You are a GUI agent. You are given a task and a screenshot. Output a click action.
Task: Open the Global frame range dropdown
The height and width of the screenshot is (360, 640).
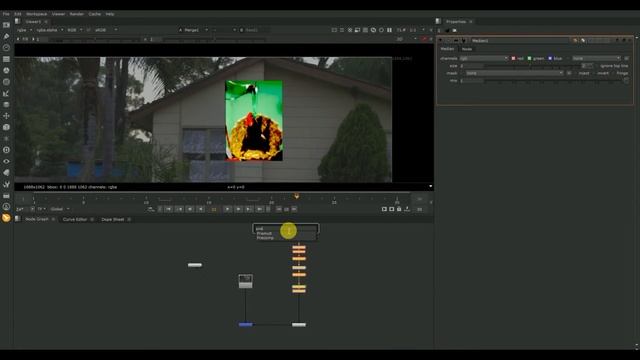60,209
